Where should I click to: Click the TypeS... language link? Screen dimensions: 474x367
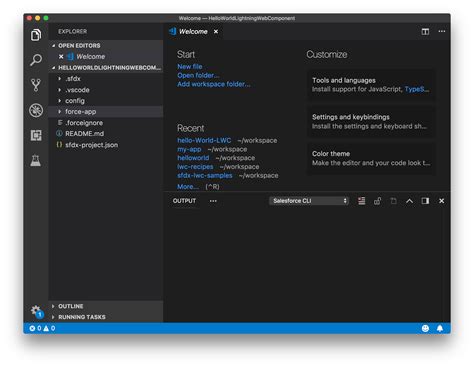point(417,89)
